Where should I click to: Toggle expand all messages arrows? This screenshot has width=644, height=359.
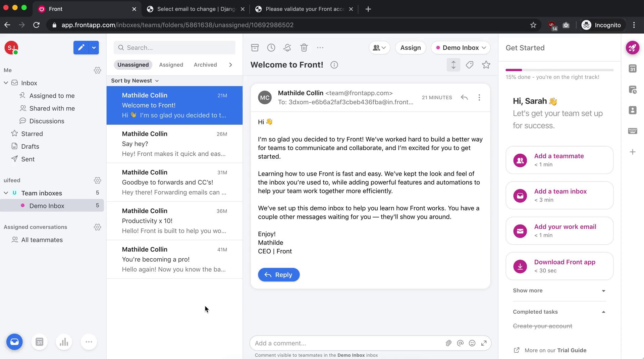453,65
